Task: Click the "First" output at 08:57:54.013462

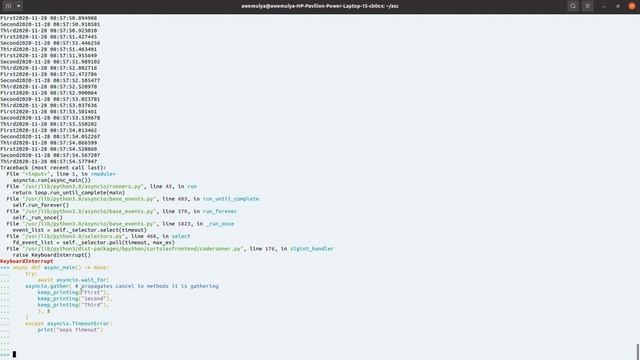Action: pyautogui.click(x=49, y=130)
